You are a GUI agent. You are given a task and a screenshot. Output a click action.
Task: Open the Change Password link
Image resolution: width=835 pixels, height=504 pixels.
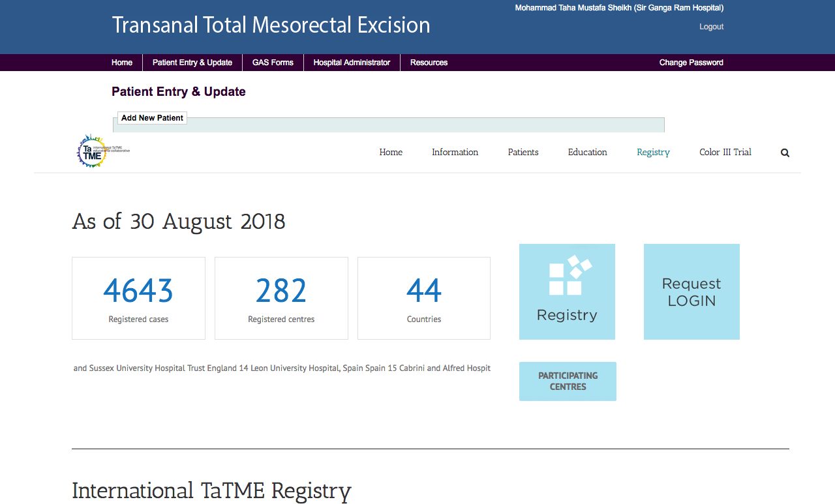691,63
